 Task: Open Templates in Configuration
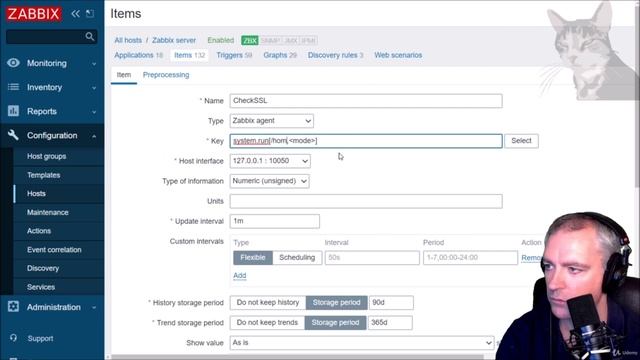44,175
